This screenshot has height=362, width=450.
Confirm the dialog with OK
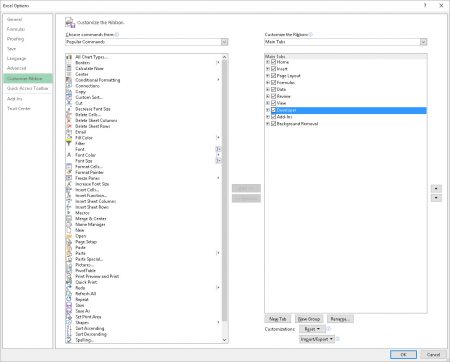click(403, 354)
